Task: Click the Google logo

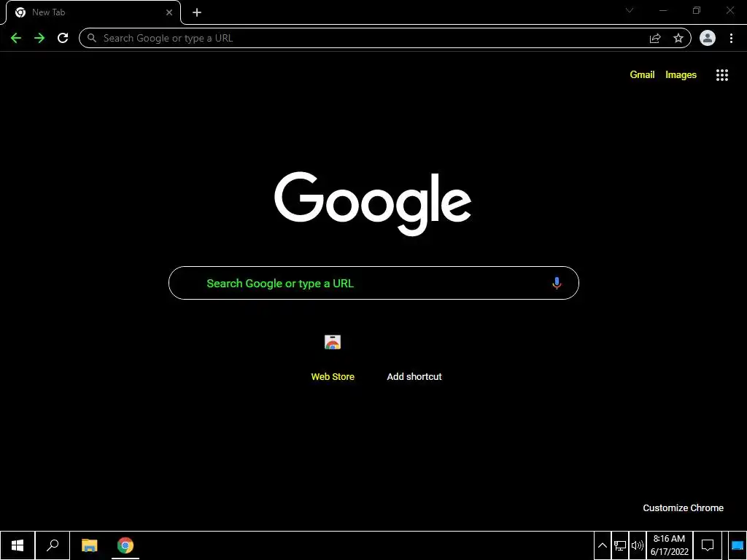Action: pyautogui.click(x=373, y=204)
